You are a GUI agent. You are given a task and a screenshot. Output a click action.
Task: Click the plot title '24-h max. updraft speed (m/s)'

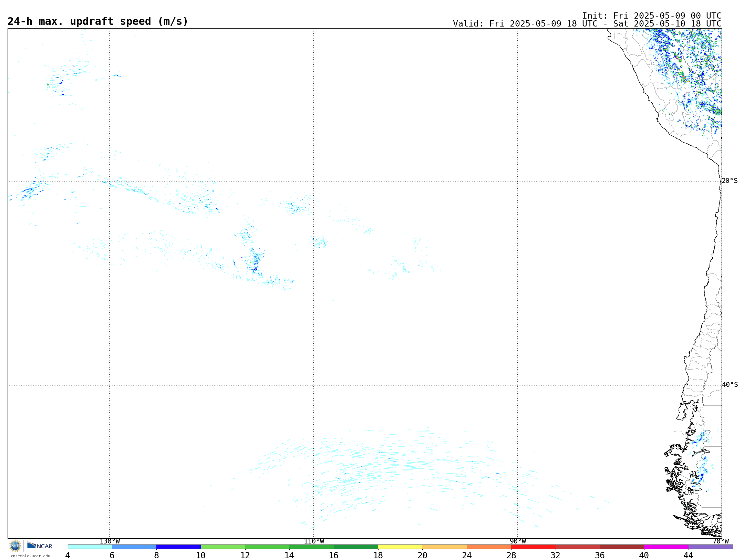[98, 21]
